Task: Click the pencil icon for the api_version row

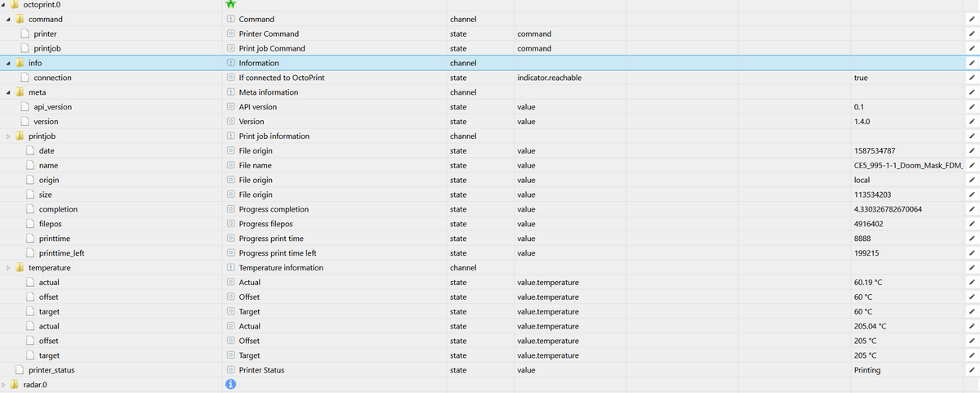Action: tap(972, 107)
